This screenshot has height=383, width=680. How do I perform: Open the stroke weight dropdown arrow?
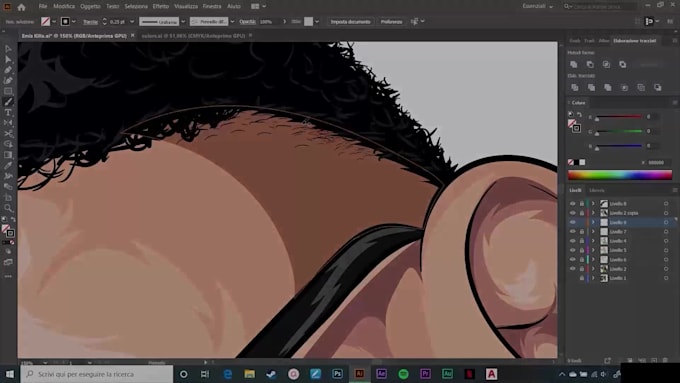(x=132, y=21)
